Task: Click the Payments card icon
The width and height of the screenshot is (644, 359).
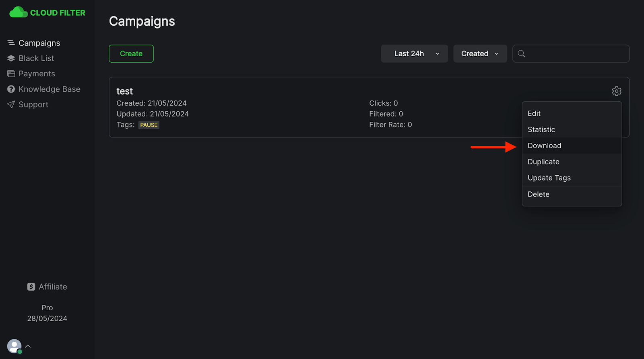Action: tap(11, 74)
